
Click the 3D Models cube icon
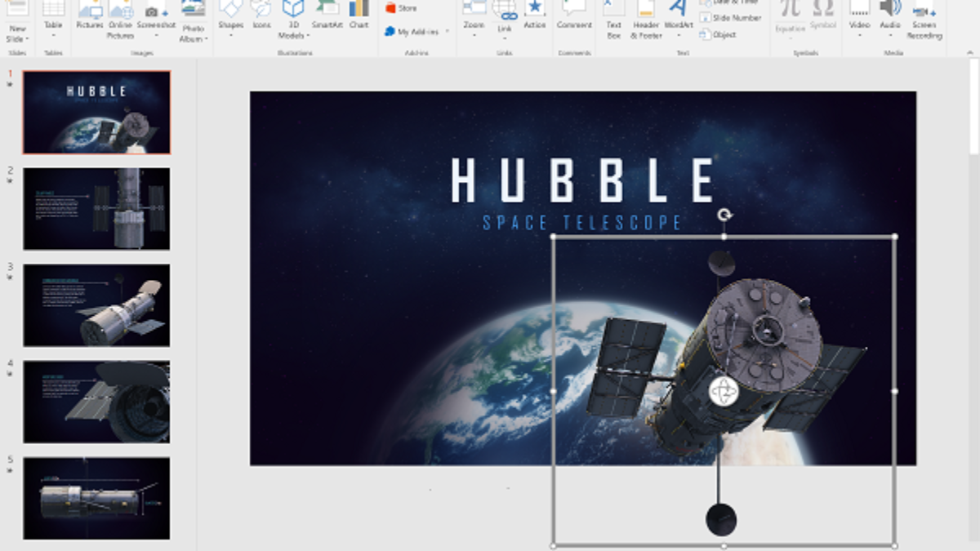[292, 8]
